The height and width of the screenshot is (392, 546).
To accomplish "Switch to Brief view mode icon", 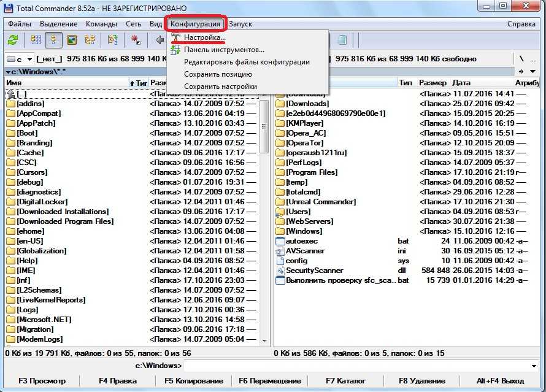I will [36, 40].
